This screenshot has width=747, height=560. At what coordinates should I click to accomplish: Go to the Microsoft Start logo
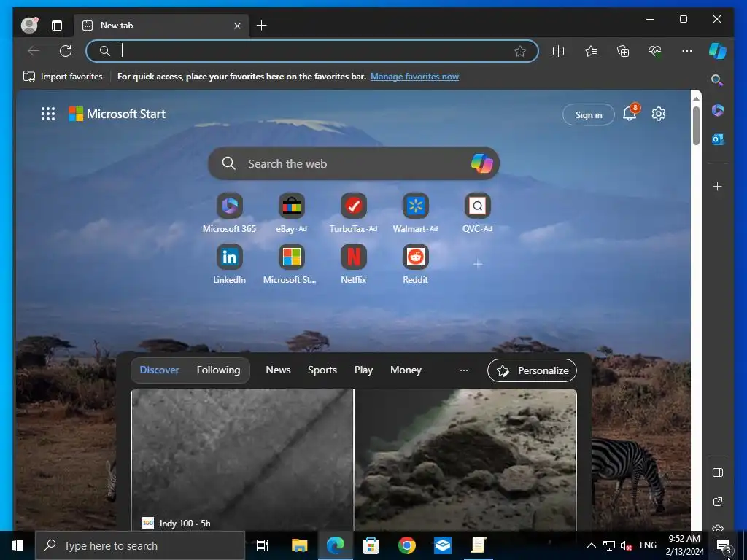[x=117, y=114]
